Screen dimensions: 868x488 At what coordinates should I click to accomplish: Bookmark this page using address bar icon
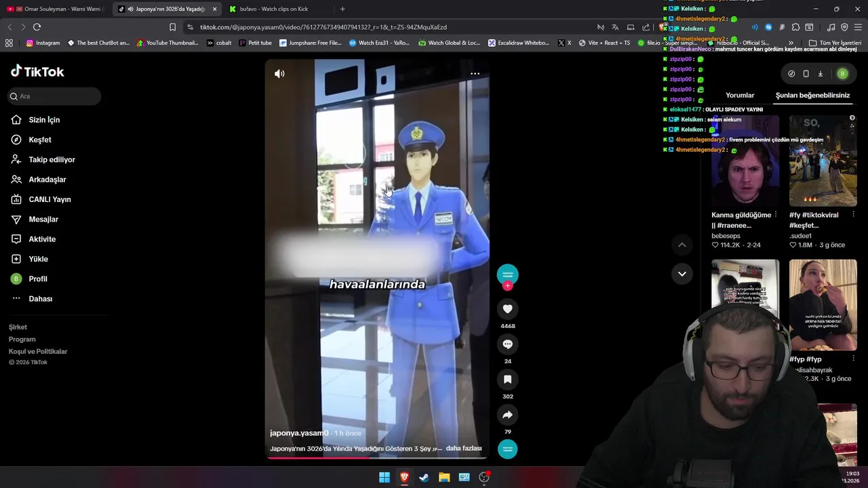click(x=172, y=27)
